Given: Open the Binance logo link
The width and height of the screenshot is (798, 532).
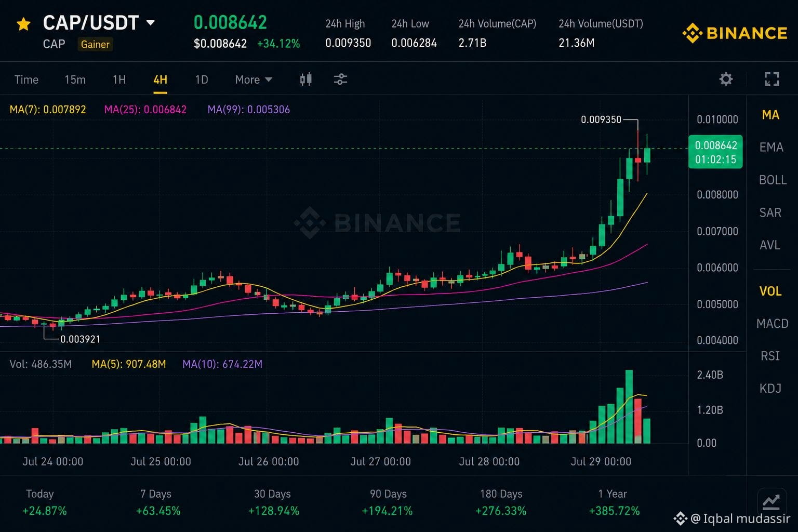Looking at the screenshot, I should (x=735, y=33).
